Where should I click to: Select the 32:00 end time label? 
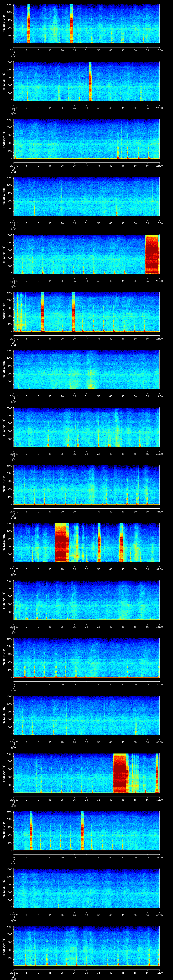pos(159,569)
